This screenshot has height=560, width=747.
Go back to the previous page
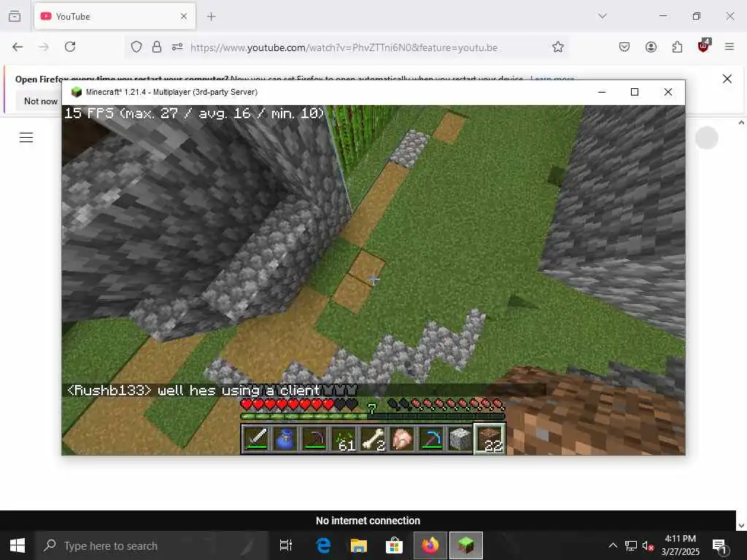18,47
